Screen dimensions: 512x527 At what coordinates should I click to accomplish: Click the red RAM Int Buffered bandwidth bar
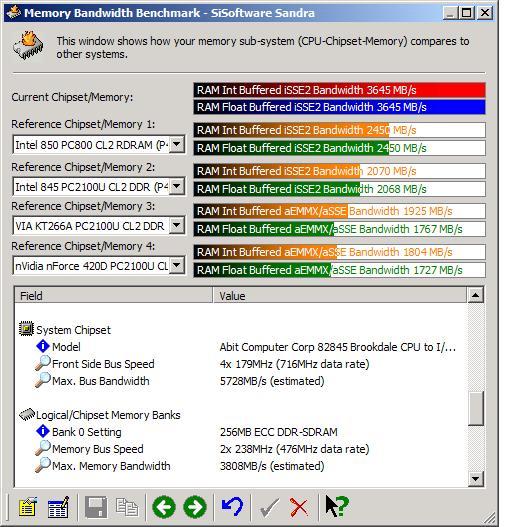(x=340, y=90)
